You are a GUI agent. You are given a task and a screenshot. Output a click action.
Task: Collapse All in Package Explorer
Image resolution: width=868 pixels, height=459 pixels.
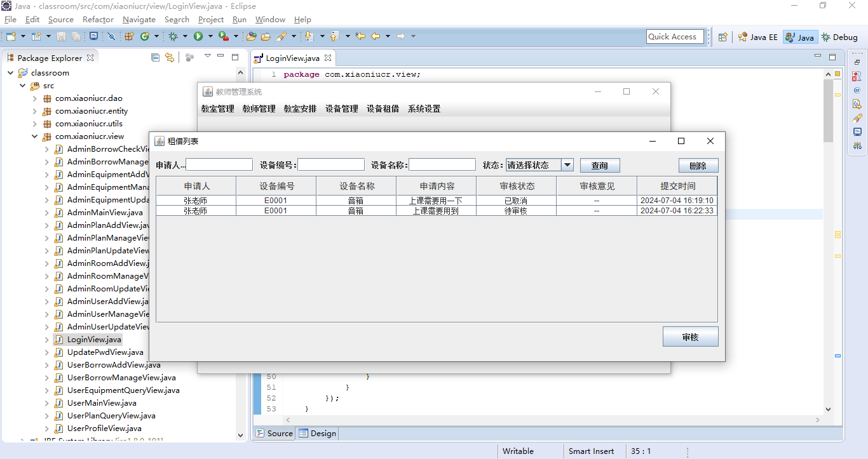[156, 57]
